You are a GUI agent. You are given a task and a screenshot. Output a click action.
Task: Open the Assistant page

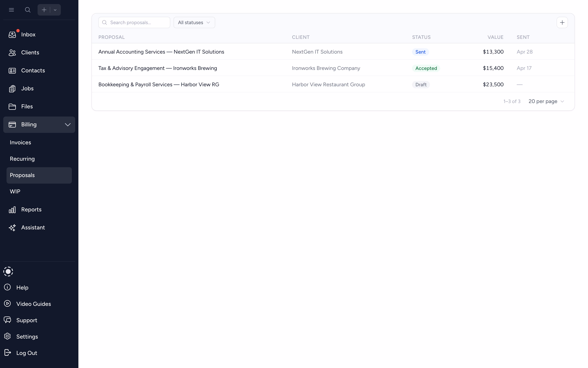point(33,228)
